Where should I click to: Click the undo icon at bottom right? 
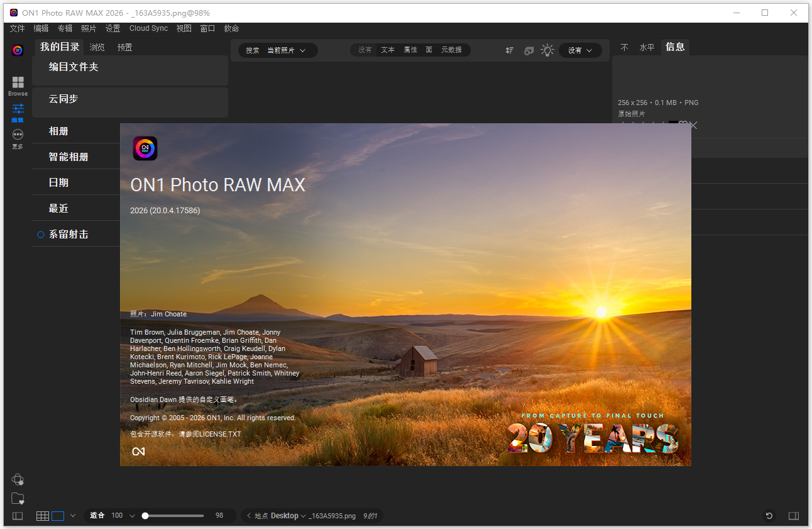[769, 516]
